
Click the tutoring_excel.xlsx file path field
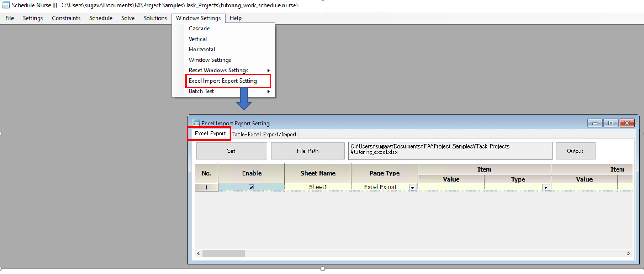pos(449,151)
